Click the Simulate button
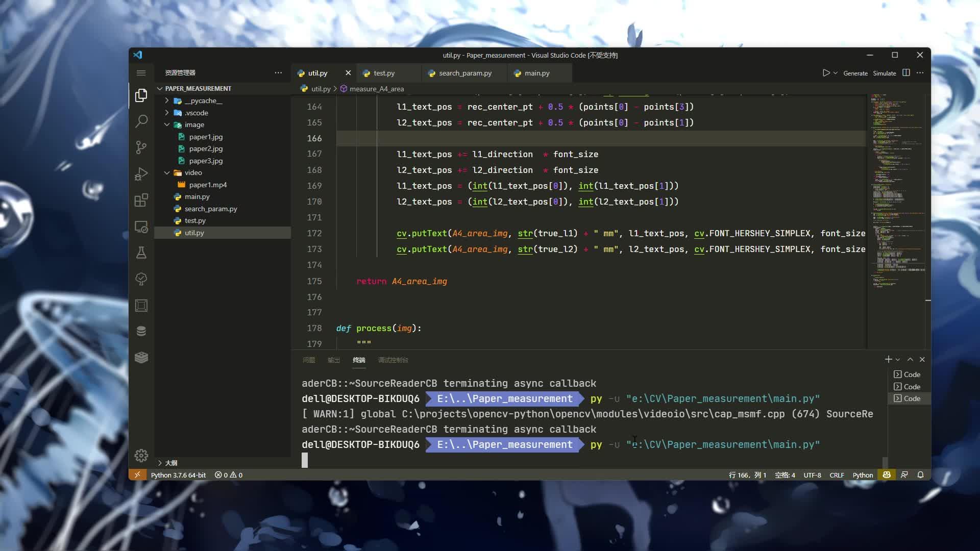The image size is (980, 551). [x=884, y=73]
